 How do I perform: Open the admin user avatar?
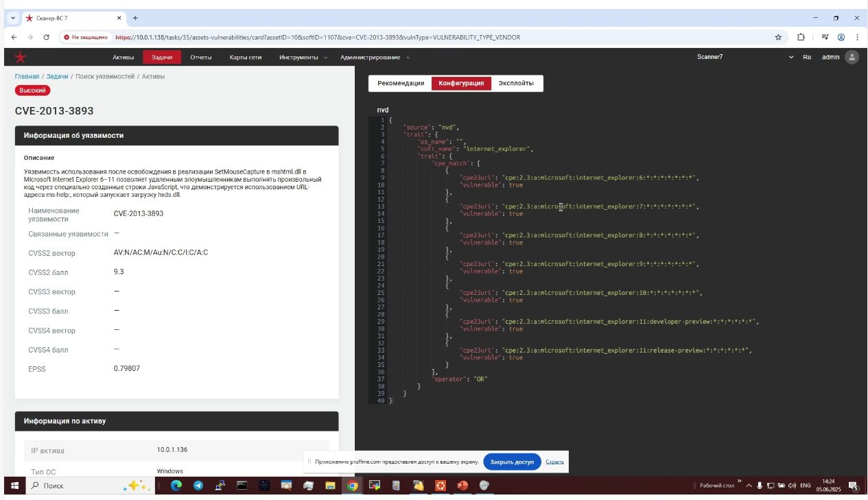pyautogui.click(x=852, y=57)
